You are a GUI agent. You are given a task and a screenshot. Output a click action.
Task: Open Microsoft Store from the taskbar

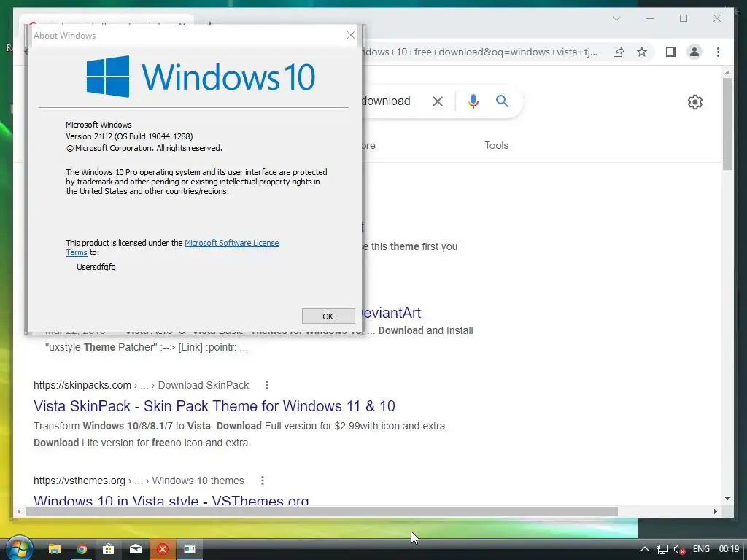[108, 549]
